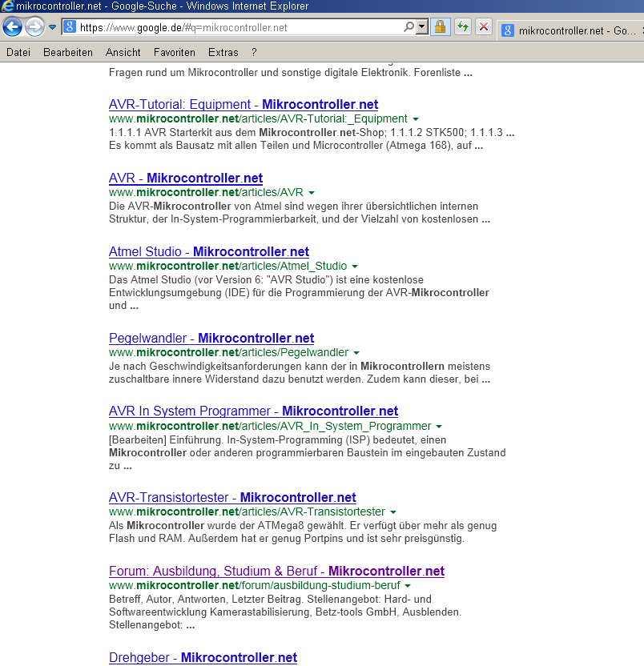This screenshot has height=666, width=644.
Task: Open AVR-Tutorial: Equipment search result
Action: [244, 104]
